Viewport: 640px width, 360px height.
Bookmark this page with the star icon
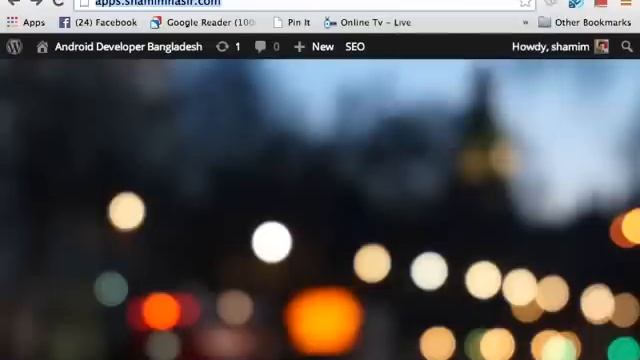pos(525,3)
